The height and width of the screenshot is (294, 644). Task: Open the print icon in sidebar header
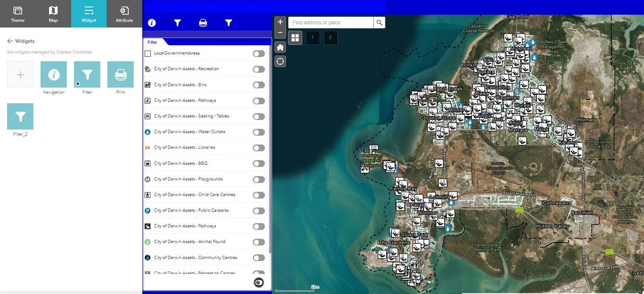click(x=203, y=23)
